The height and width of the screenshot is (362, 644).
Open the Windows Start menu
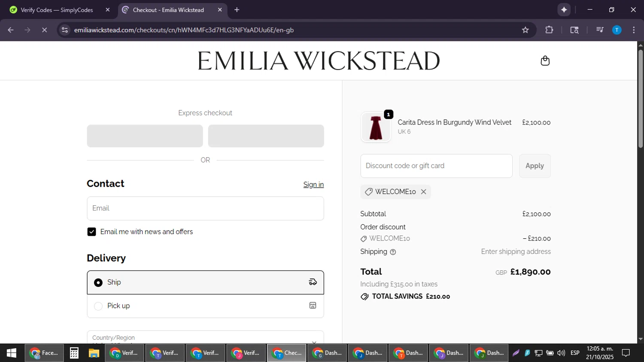pyautogui.click(x=12, y=353)
